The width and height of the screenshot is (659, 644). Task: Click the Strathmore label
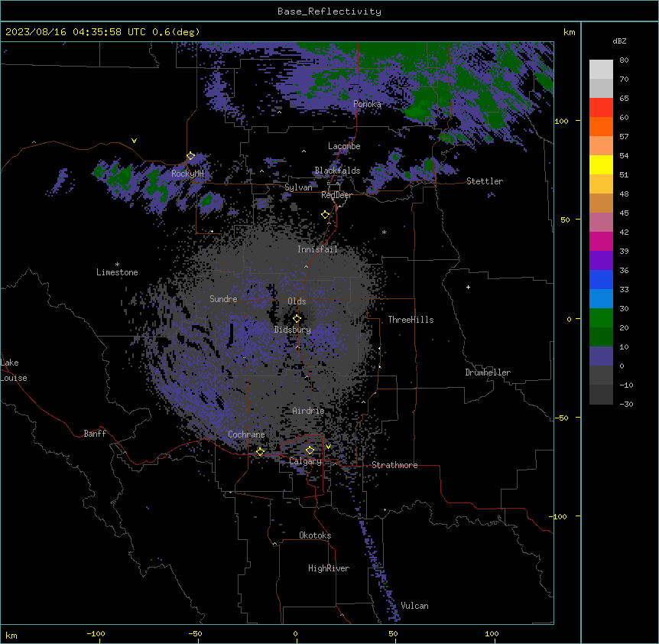(x=394, y=465)
